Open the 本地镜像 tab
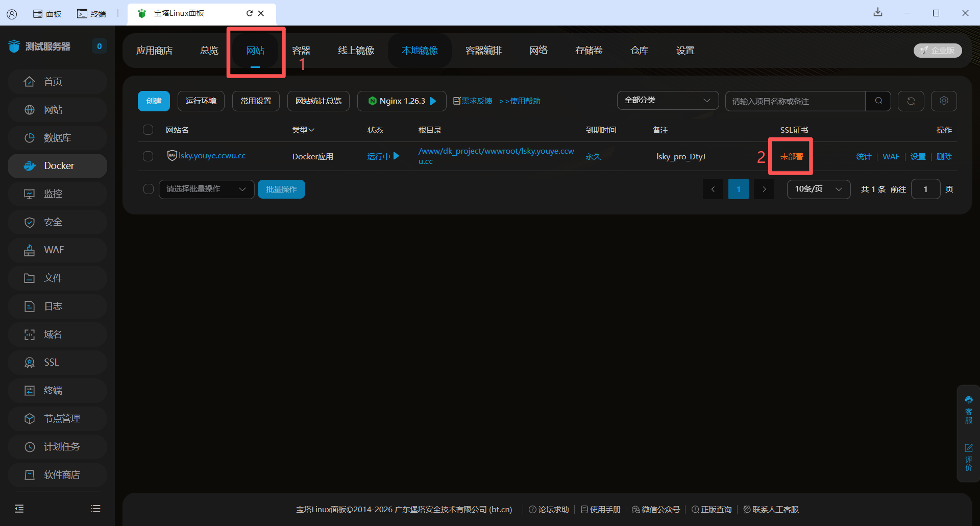Screen dimensions: 980x526 (x=420, y=51)
